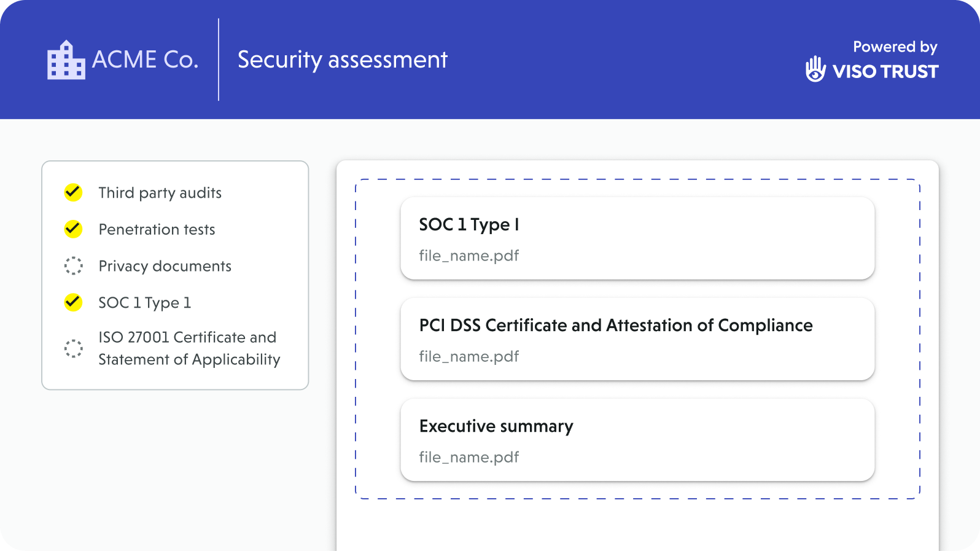Select the Third party audits checklist item
The width and height of the screenshot is (980, 551).
point(160,193)
